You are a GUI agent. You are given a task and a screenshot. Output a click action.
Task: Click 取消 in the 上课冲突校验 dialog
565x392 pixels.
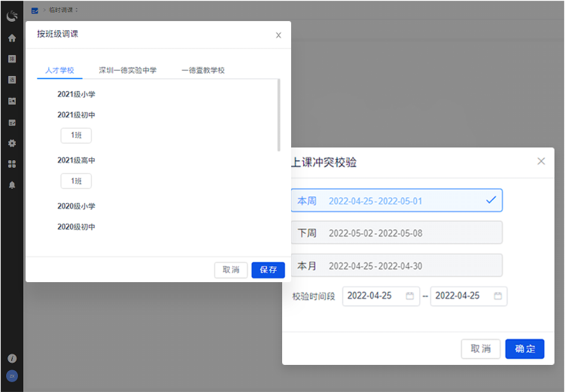tap(480, 348)
